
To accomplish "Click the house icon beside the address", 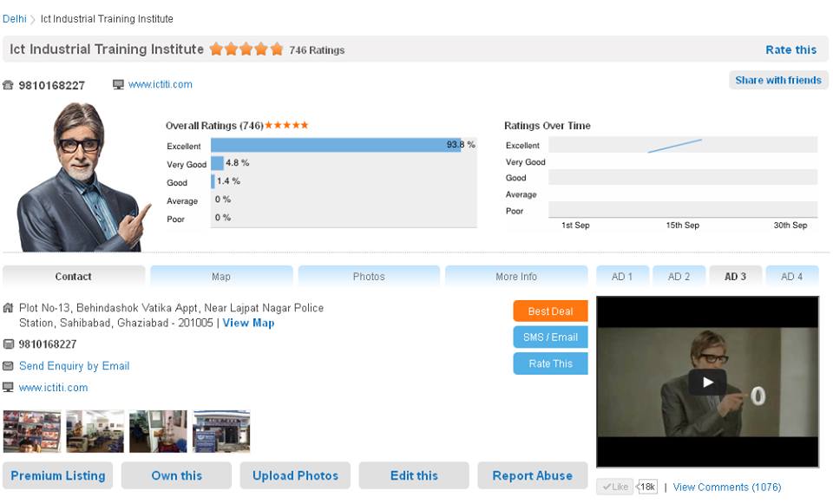I will 8,307.
